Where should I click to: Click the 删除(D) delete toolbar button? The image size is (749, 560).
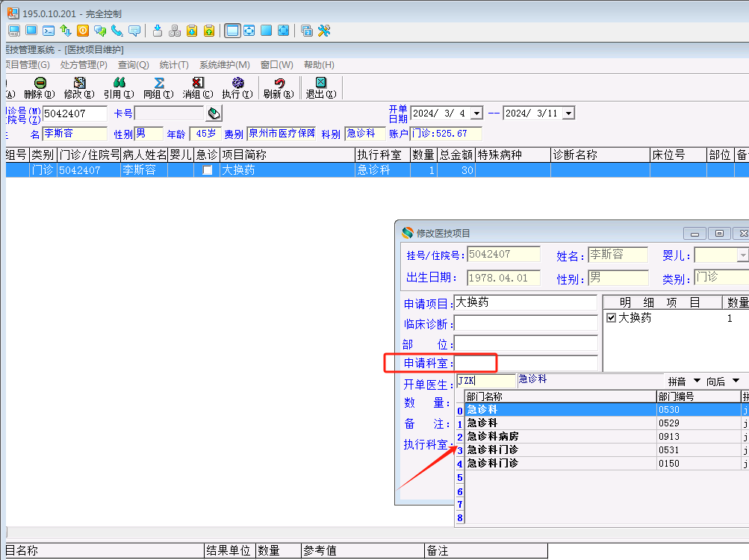(x=40, y=88)
